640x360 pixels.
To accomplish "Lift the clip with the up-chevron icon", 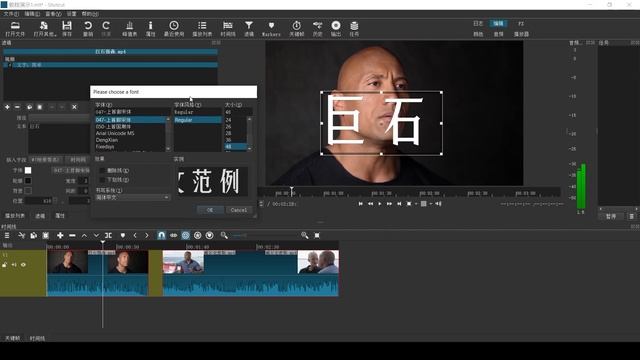I will (x=84, y=236).
